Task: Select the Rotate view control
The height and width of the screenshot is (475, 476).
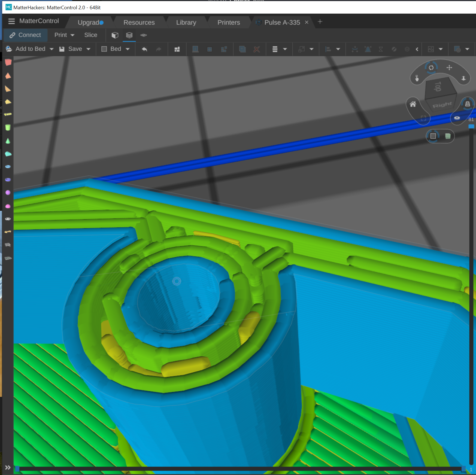Action: tap(431, 68)
